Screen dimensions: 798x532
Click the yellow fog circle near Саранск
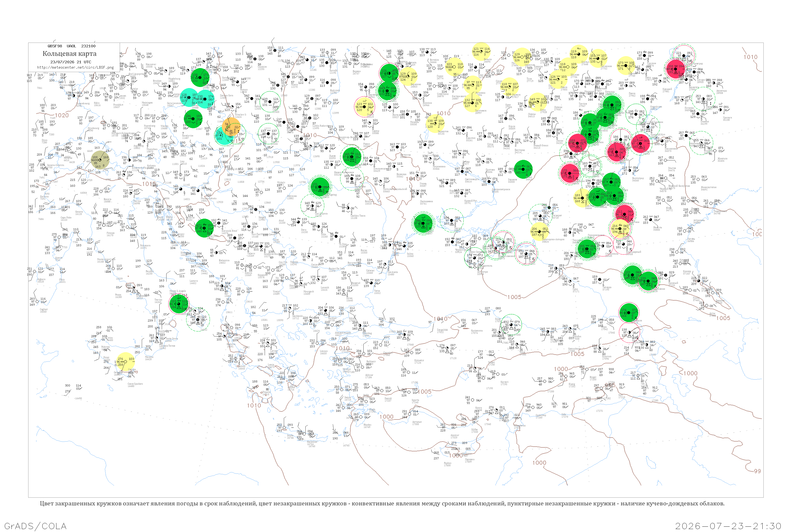coord(626,66)
